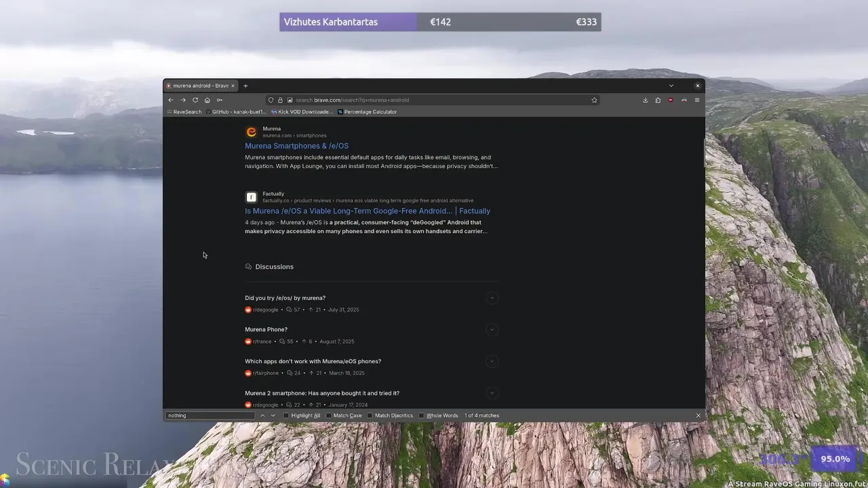This screenshot has width=868, height=488.
Task: Open the RaveSearch bookmark
Action: (x=184, y=112)
